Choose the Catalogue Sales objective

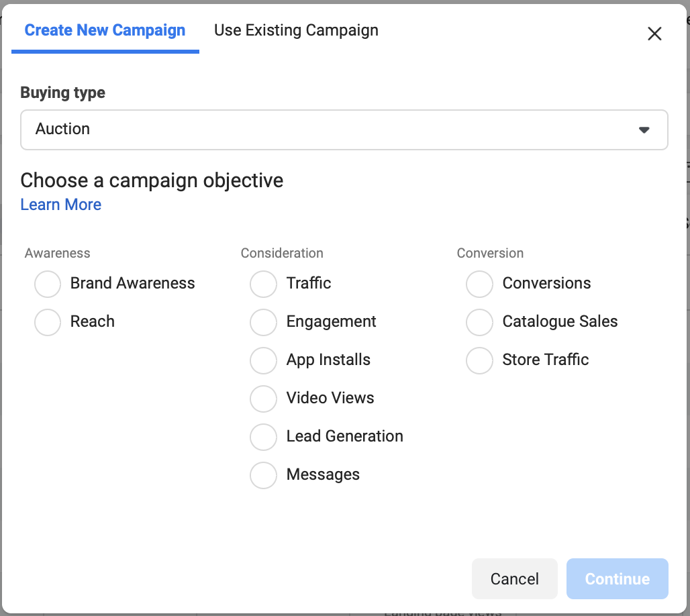pyautogui.click(x=479, y=322)
